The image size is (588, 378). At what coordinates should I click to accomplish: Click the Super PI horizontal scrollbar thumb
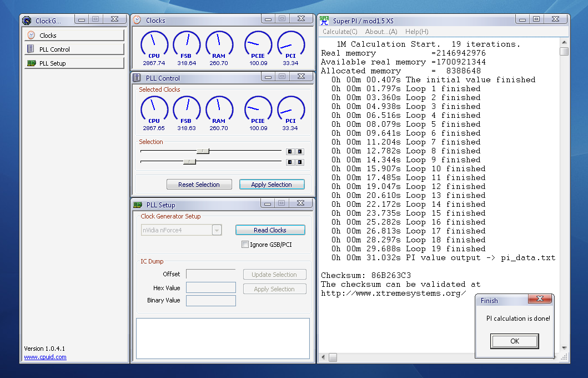(333, 357)
